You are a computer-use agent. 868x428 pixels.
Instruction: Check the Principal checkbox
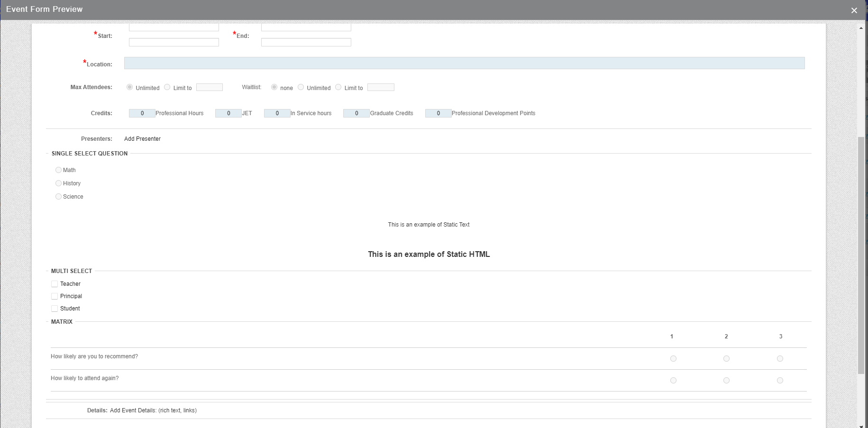coord(55,296)
